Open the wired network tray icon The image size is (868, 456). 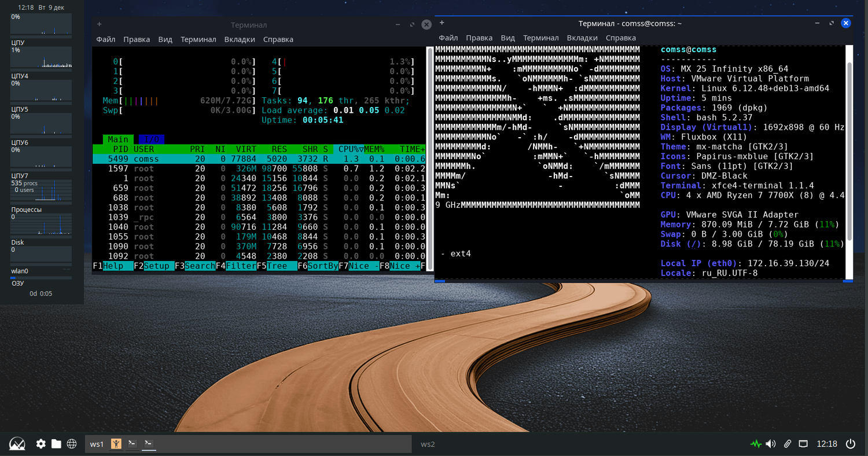click(803, 444)
